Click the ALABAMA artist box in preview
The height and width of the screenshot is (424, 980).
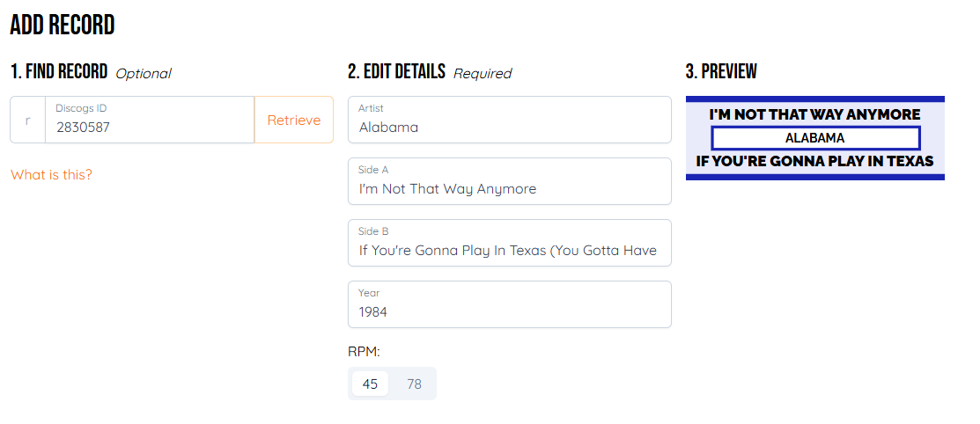pyautogui.click(x=814, y=138)
